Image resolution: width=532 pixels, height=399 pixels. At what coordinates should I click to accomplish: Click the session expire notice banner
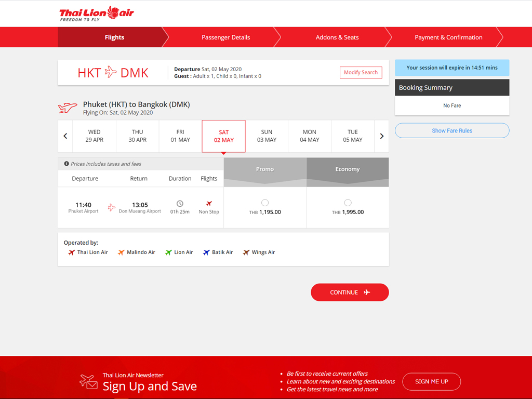click(x=452, y=68)
